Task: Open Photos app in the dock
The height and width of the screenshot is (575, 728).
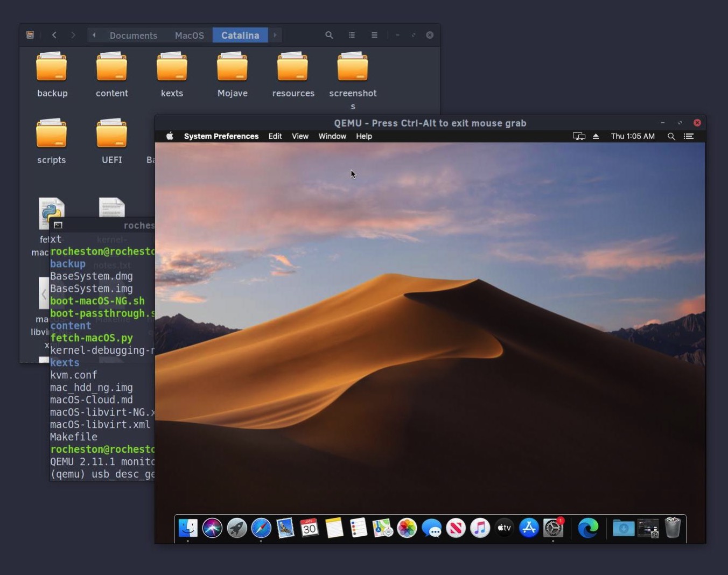Action: point(407,528)
